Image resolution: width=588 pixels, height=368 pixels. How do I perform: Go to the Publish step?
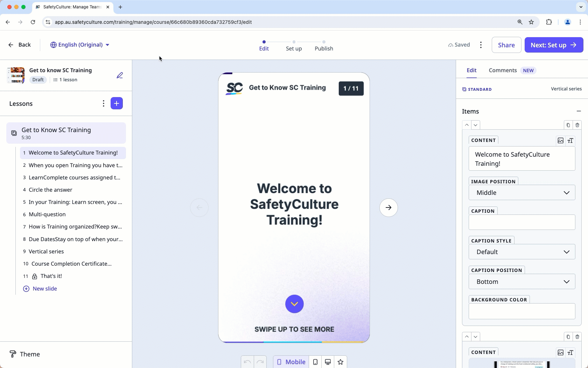pos(324,46)
